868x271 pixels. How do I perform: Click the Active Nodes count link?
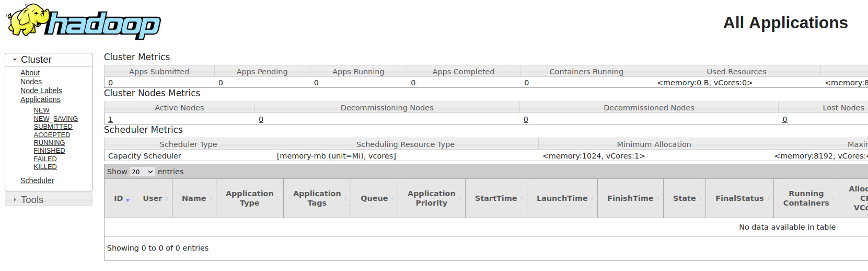point(110,119)
